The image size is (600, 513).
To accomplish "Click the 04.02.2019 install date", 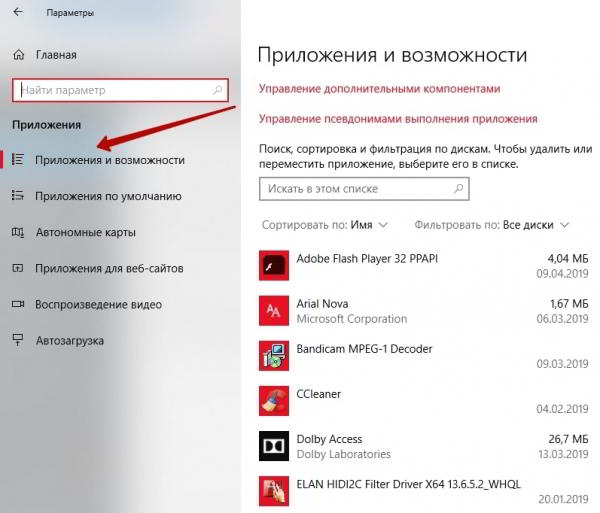I will 562,409.
